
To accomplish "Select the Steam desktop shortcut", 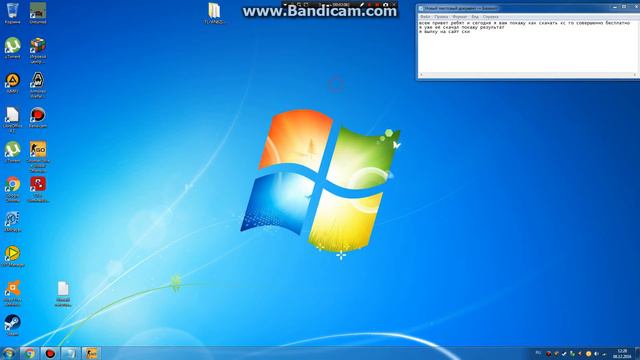I will pos(12,326).
